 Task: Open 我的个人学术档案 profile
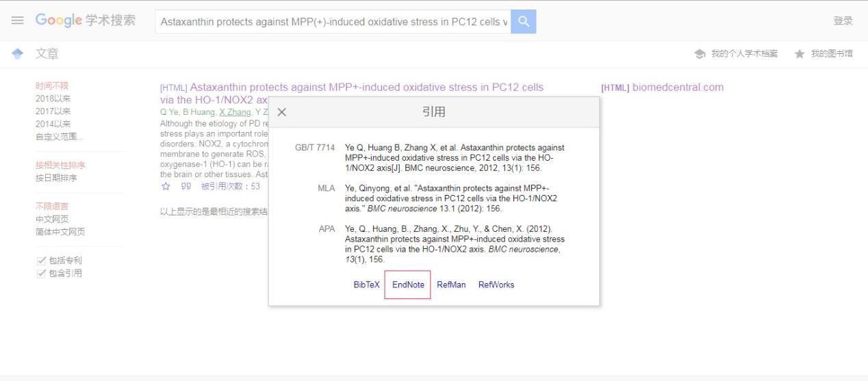tap(737, 54)
